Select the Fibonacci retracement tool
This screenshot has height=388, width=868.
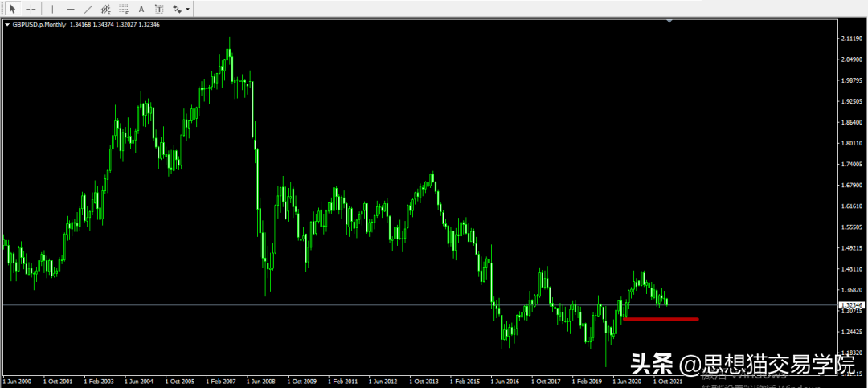(124, 9)
